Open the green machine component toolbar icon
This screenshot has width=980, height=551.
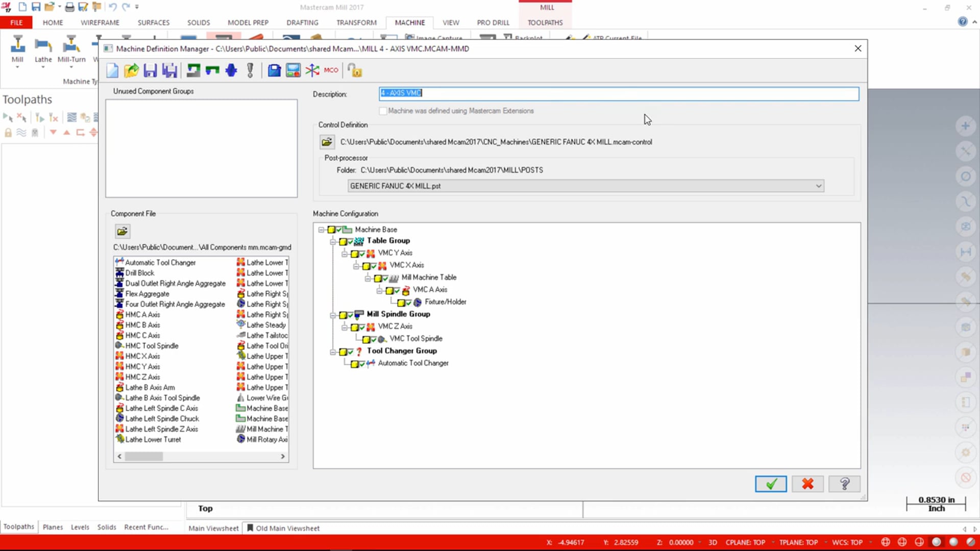point(193,70)
